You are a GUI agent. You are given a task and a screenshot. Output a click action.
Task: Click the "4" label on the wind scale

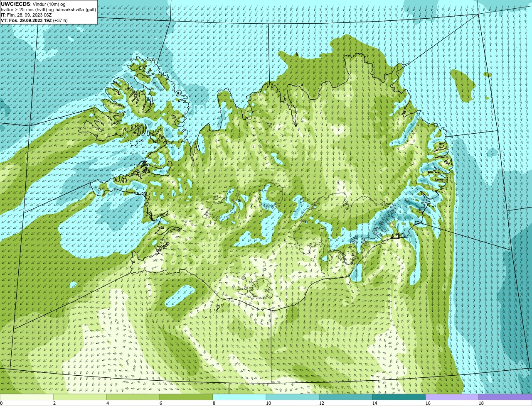[x=108, y=403]
